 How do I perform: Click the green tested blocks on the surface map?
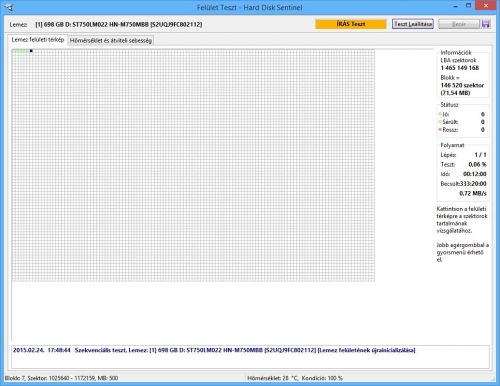point(21,51)
